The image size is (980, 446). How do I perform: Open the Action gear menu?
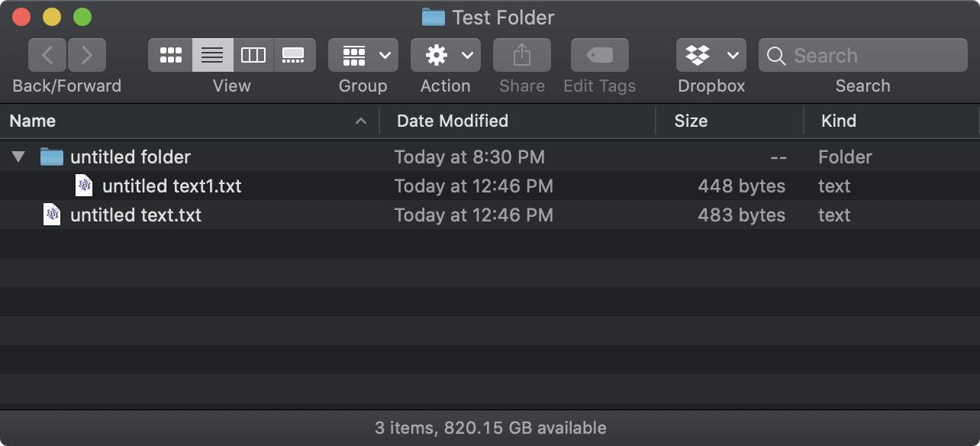coord(446,55)
